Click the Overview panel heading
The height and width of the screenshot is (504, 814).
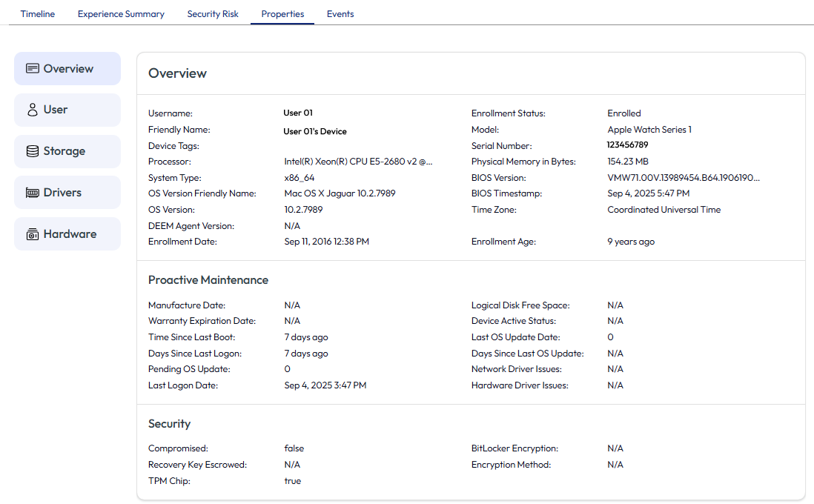pos(177,73)
